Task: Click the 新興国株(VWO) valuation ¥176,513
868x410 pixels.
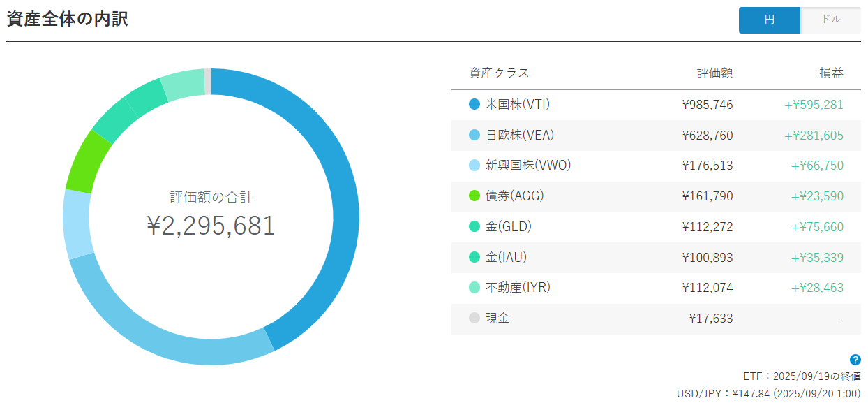Action: click(x=708, y=166)
